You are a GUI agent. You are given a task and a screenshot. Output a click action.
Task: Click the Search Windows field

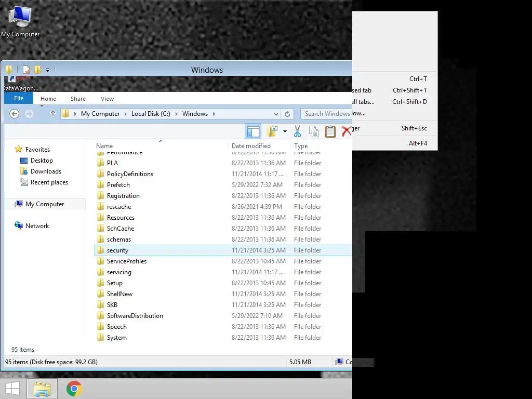click(326, 114)
